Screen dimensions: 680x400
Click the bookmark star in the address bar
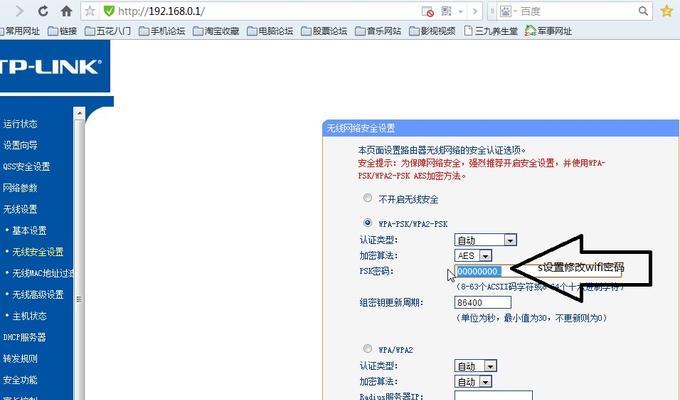pyautogui.click(x=90, y=11)
